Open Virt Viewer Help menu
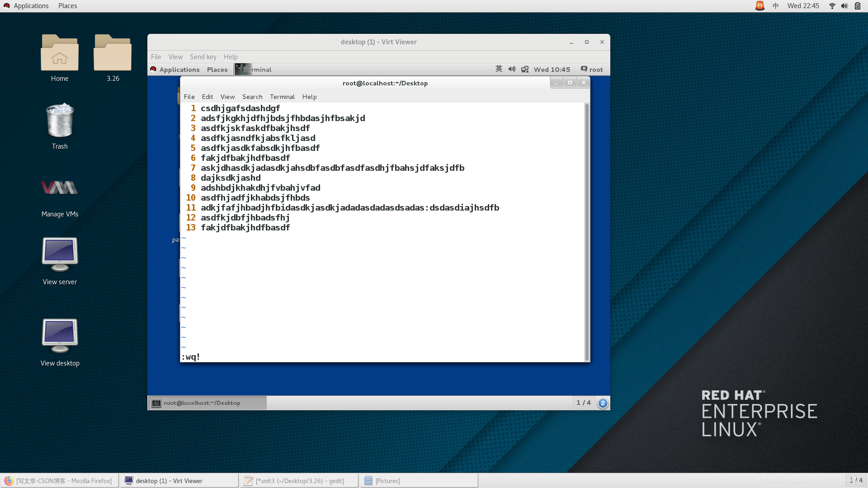This screenshot has height=488, width=868. pyautogui.click(x=231, y=57)
